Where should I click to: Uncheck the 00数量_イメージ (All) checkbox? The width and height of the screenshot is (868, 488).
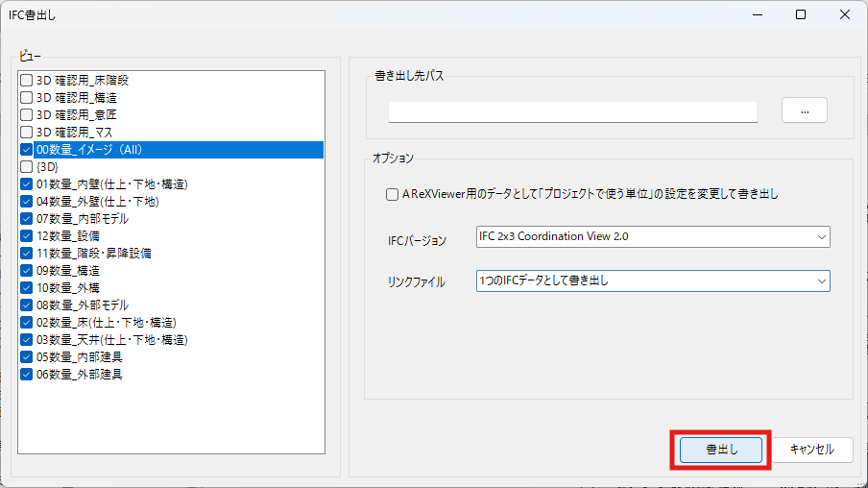pyautogui.click(x=27, y=150)
